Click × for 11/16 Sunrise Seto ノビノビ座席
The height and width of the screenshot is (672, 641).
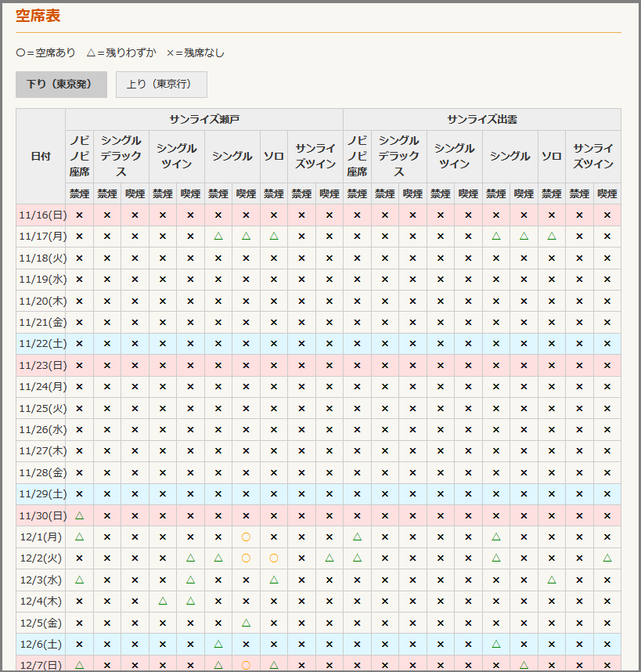point(79,215)
